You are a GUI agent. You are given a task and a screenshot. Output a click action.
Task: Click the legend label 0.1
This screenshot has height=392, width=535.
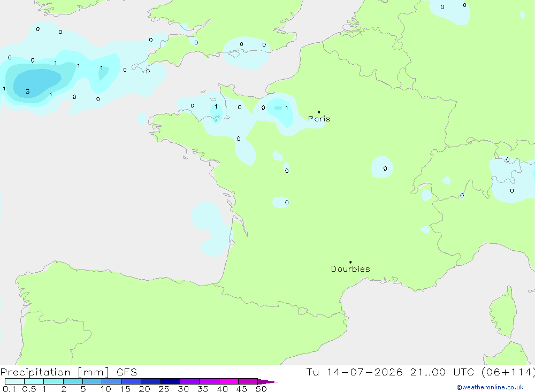click(x=9, y=389)
